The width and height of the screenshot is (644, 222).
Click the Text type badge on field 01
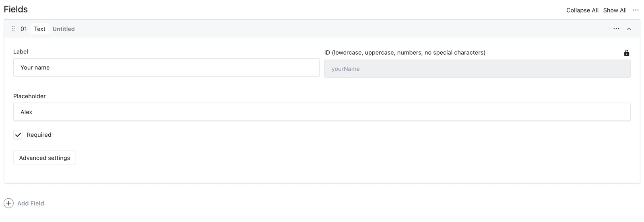(x=40, y=29)
